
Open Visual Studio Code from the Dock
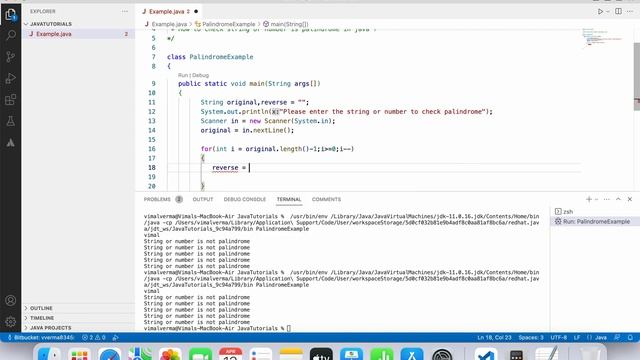(x=486, y=354)
